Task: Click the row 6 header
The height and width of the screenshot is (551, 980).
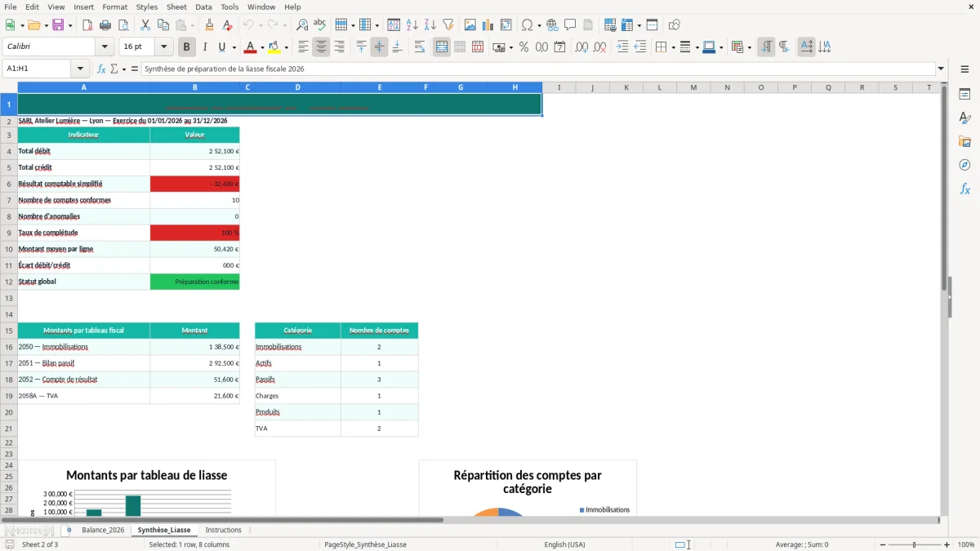Action: tap(9, 184)
